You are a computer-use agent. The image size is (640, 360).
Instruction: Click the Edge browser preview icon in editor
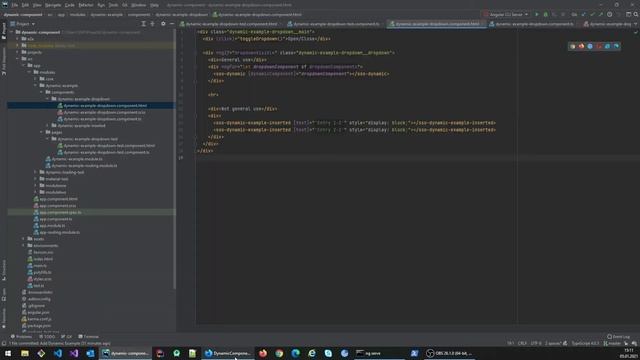click(x=616, y=46)
